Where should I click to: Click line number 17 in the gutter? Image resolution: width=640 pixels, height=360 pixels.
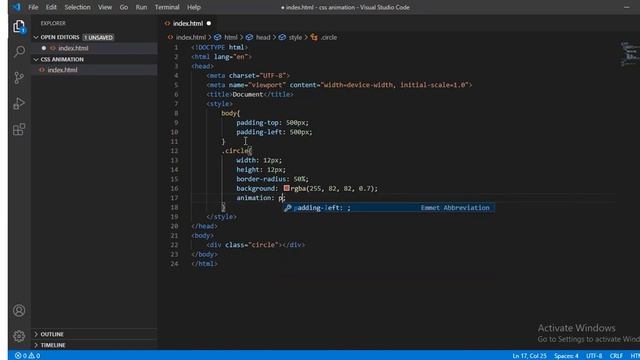pos(175,198)
